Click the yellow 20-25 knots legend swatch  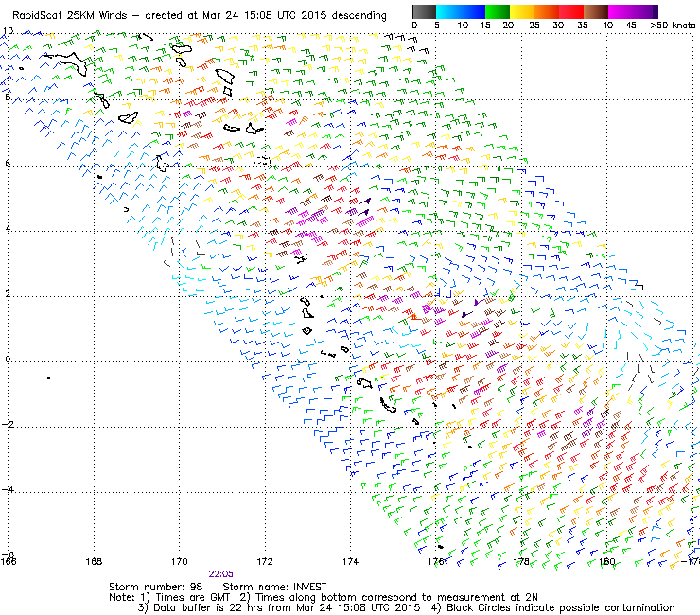522,11
